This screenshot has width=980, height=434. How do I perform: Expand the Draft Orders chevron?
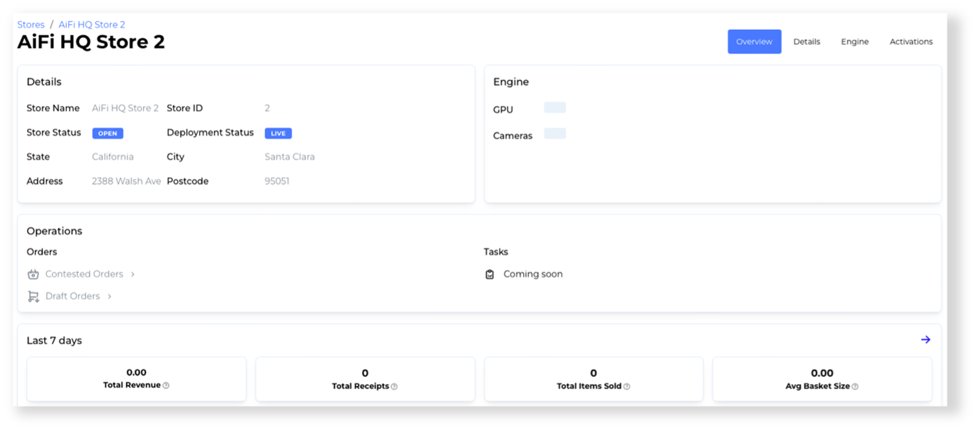109,296
